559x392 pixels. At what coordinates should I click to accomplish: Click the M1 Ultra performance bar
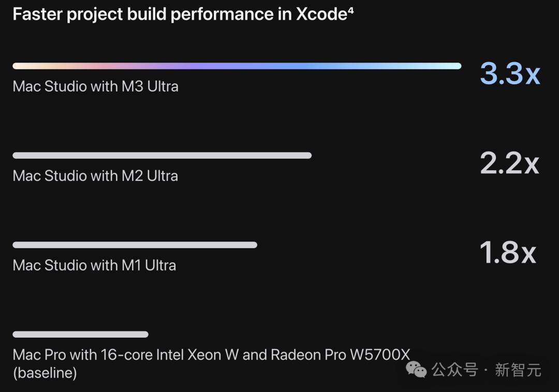[x=135, y=245]
